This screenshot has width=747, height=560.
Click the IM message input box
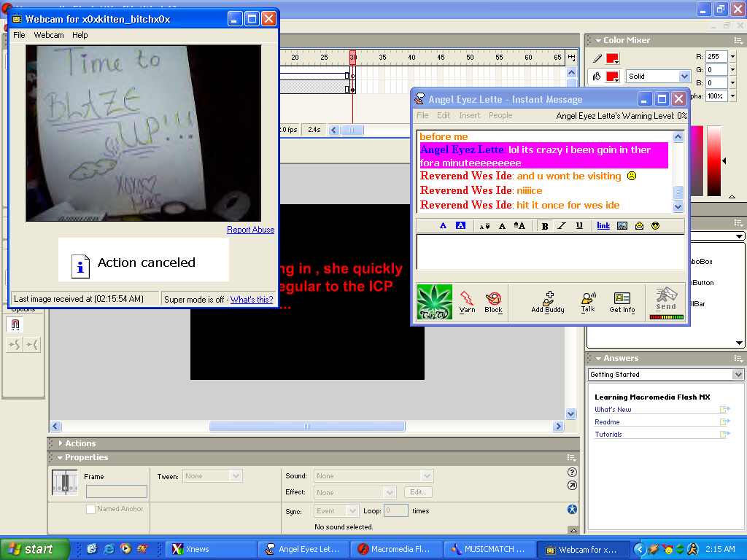550,250
